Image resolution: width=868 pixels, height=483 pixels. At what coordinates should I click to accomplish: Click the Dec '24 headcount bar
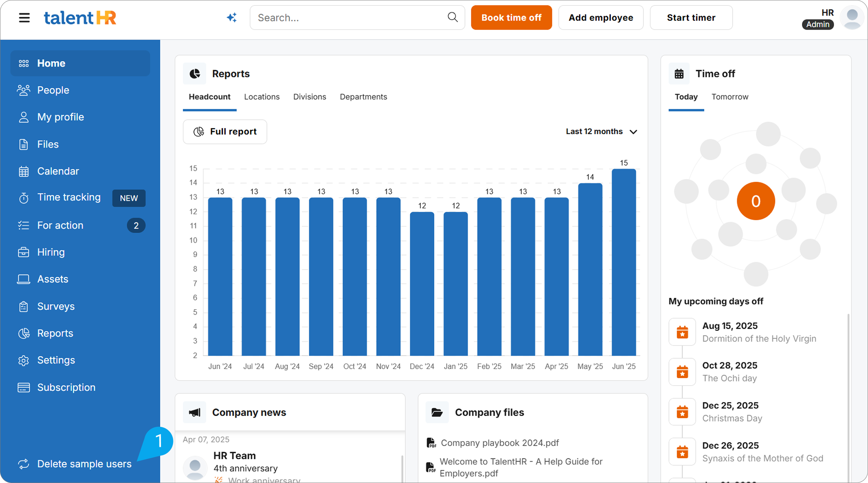point(422,284)
